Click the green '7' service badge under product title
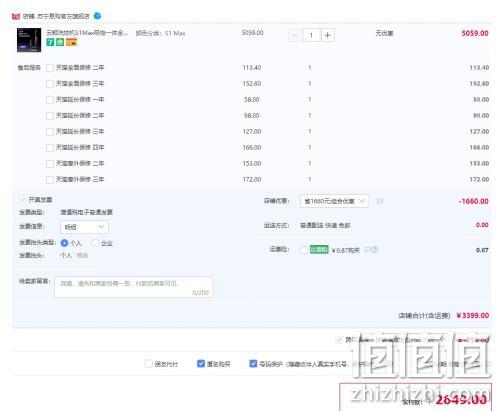The image size is (500, 411). point(50,42)
